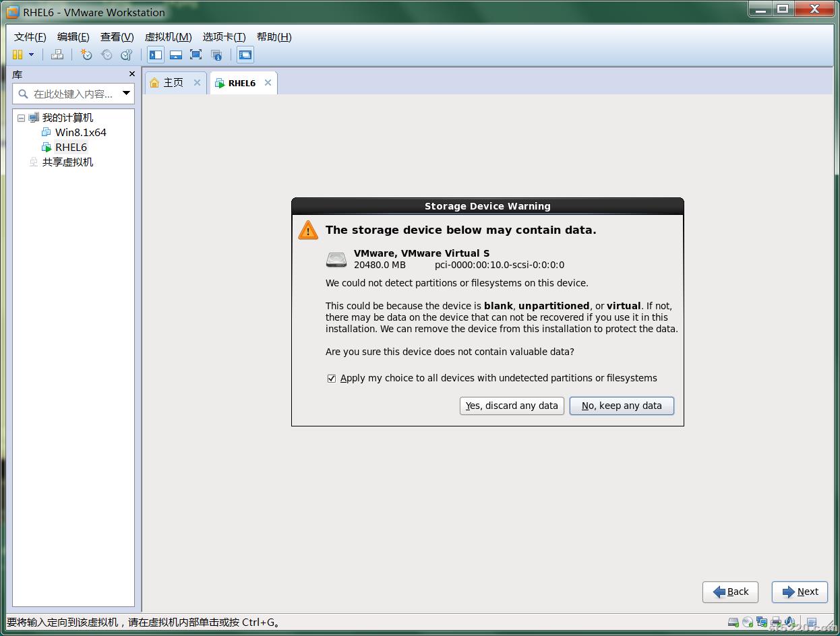The image size is (840, 636).
Task: Click the Back button in installer
Action: (730, 592)
